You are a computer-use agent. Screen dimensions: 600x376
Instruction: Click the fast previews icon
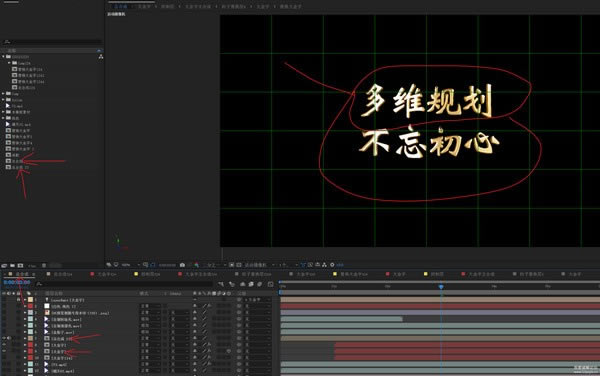310,265
